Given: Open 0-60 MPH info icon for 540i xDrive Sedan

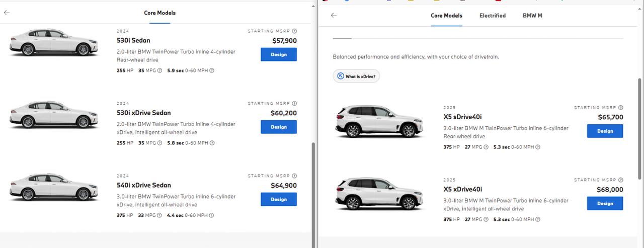Looking at the screenshot, I should 211,215.
